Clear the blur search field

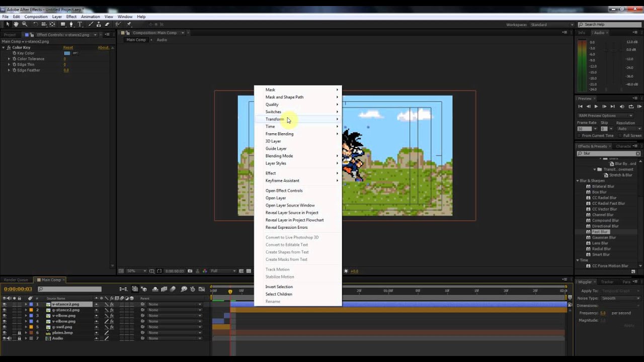(x=638, y=153)
